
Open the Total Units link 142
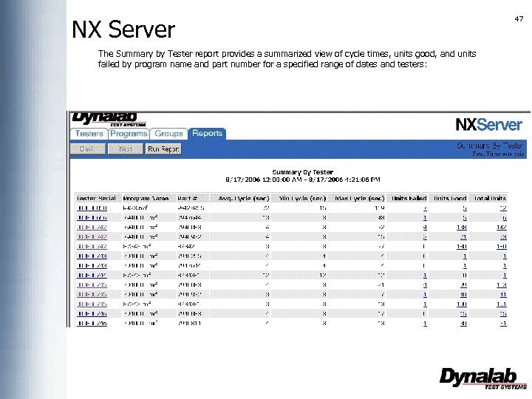[502, 228]
